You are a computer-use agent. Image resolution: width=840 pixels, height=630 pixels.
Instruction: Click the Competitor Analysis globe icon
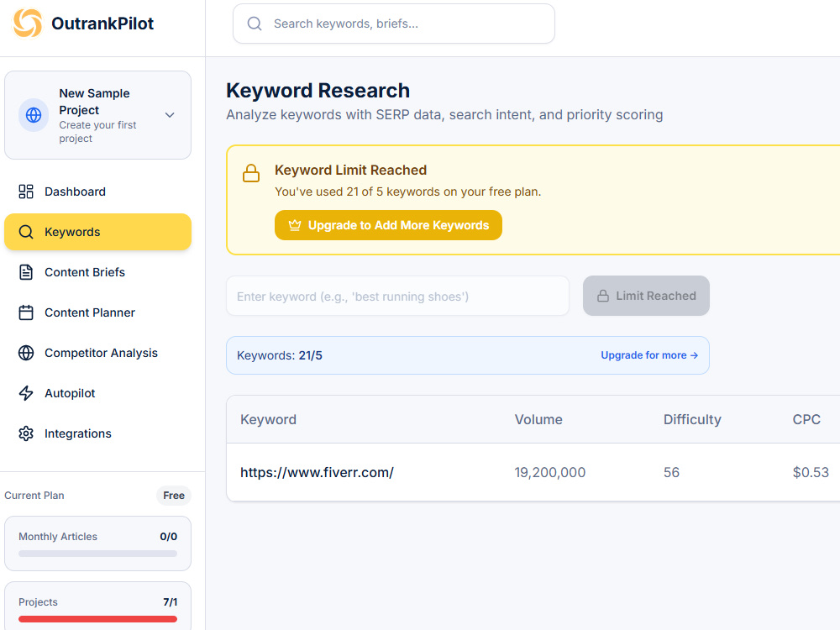(x=26, y=353)
